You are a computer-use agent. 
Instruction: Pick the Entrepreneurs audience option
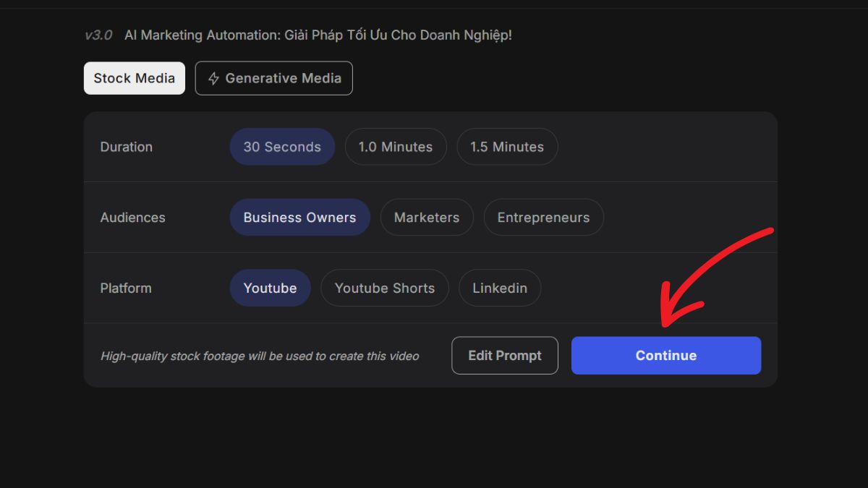pyautogui.click(x=543, y=218)
